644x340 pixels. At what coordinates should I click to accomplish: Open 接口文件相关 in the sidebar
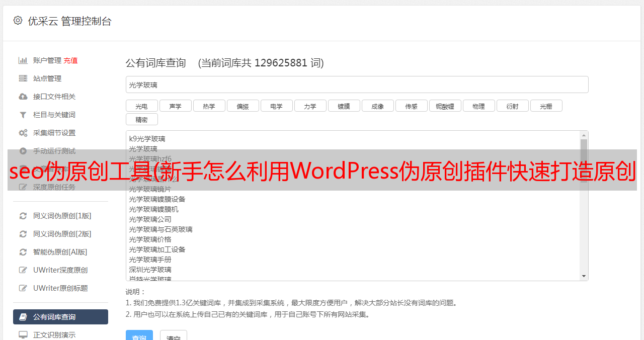point(54,97)
